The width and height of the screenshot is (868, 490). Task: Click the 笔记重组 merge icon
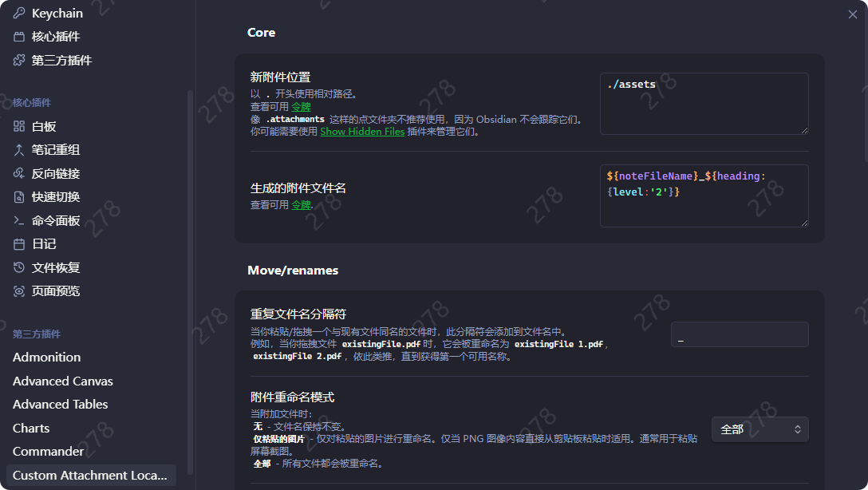[19, 150]
